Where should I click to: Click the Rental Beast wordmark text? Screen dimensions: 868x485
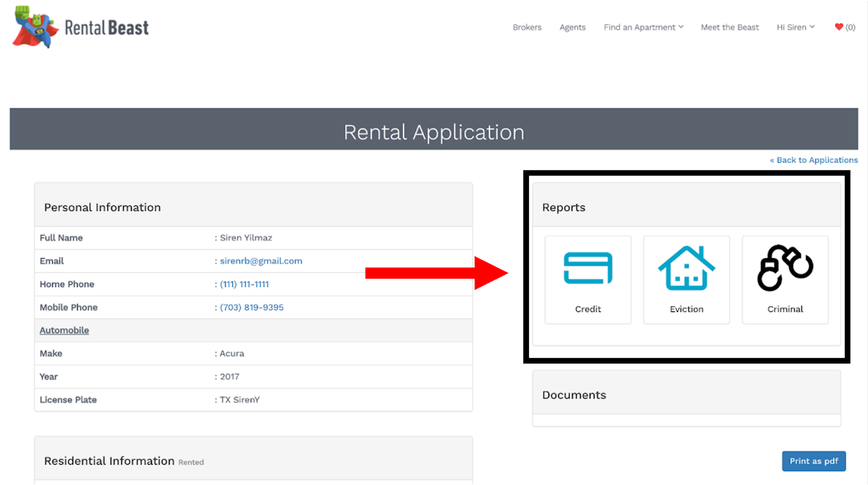[106, 28]
